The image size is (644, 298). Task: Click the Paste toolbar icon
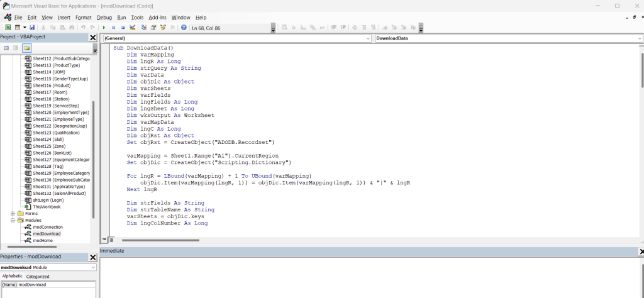62,28
